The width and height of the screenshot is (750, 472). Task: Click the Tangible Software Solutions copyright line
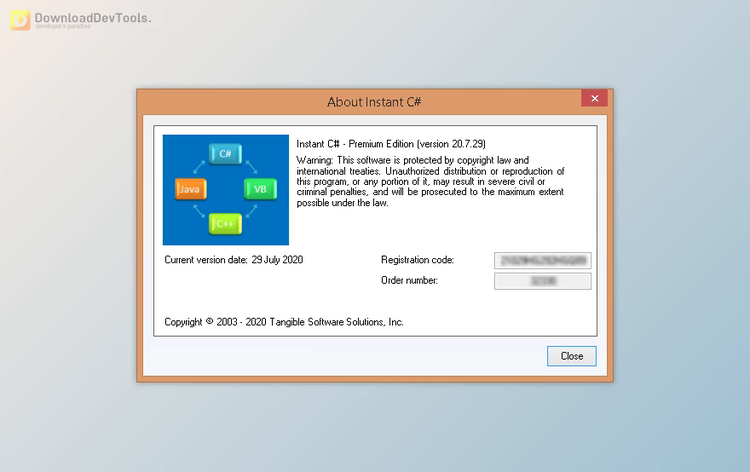point(284,322)
